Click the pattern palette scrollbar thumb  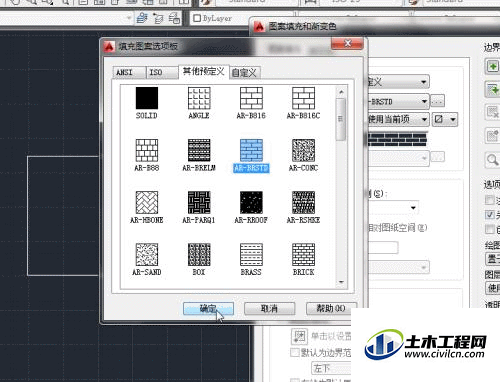tap(341, 119)
